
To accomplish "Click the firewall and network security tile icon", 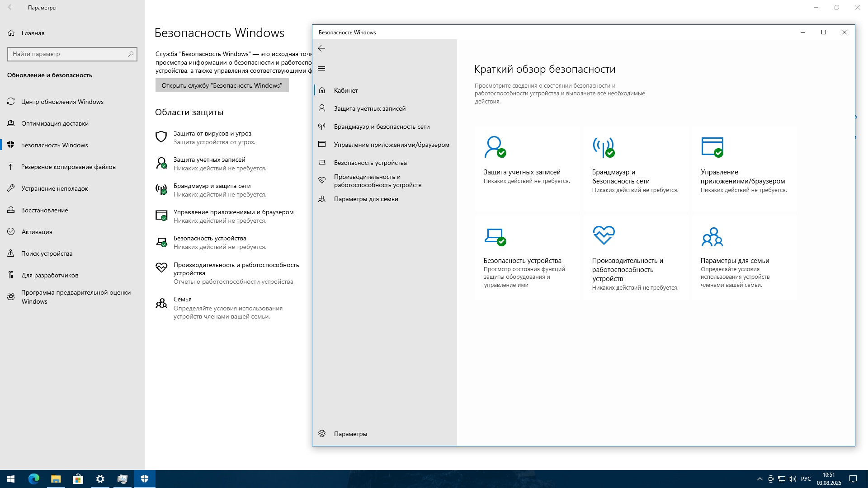I will 604,147.
